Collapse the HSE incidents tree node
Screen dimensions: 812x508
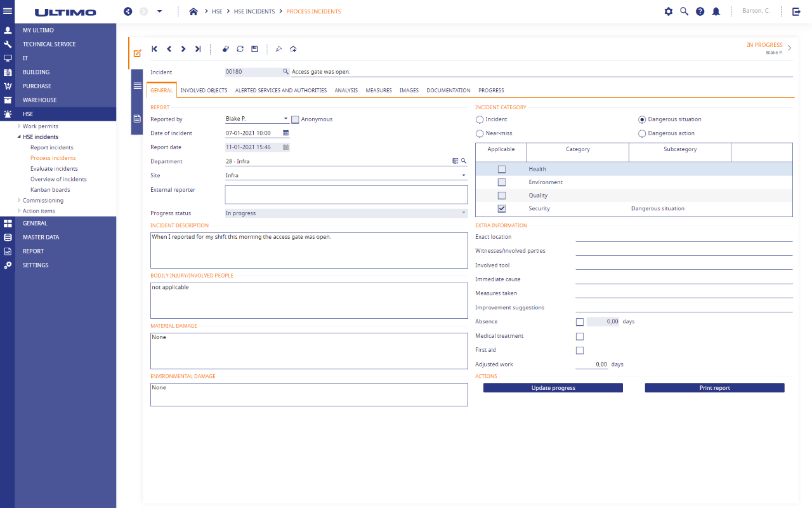click(20, 137)
